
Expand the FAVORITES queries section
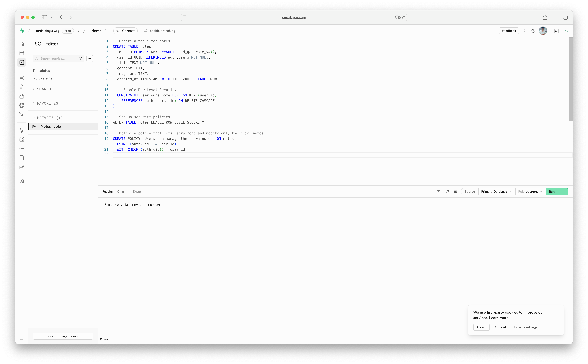pyautogui.click(x=45, y=103)
